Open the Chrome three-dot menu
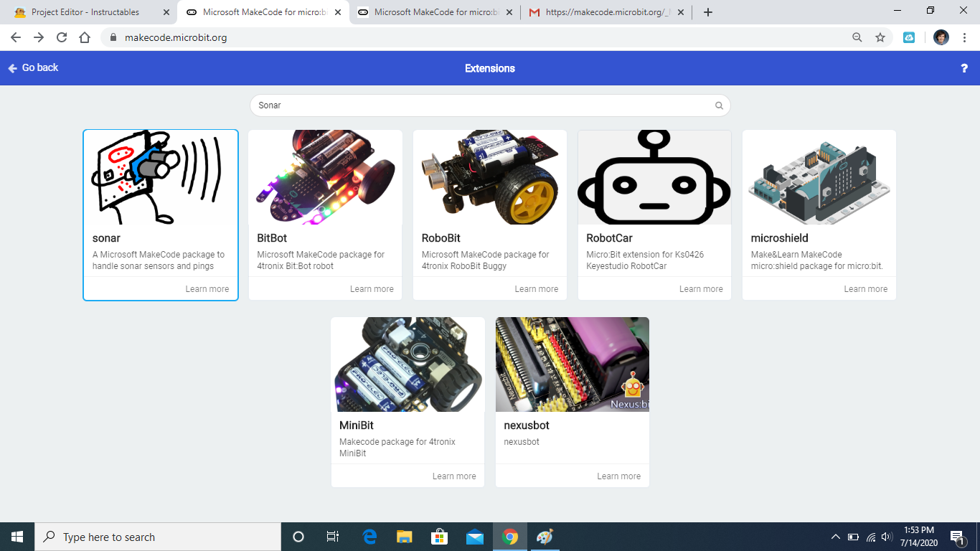 point(964,37)
